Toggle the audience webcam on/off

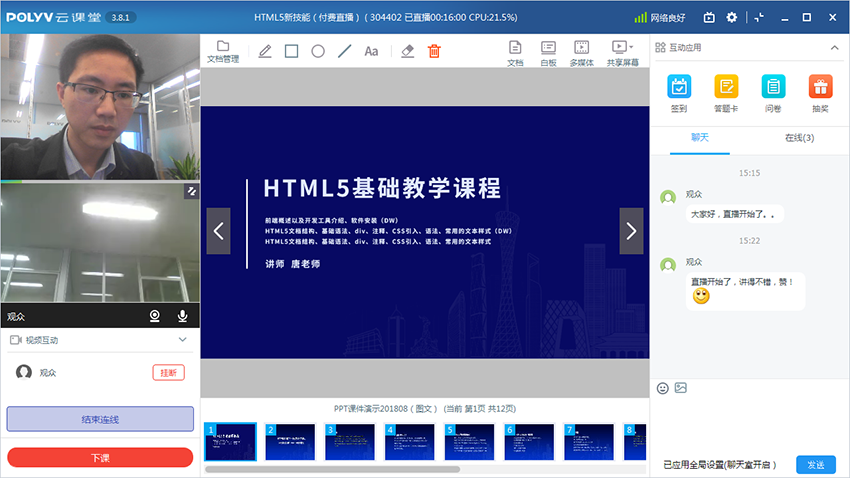point(156,316)
